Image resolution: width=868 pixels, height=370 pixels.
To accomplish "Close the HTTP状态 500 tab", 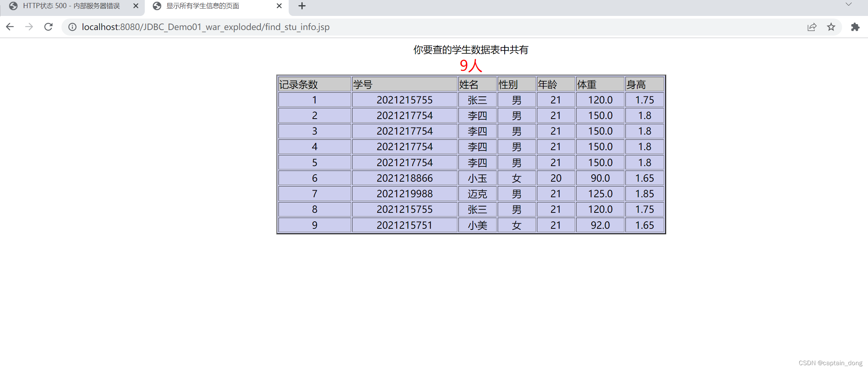I will click(136, 6).
